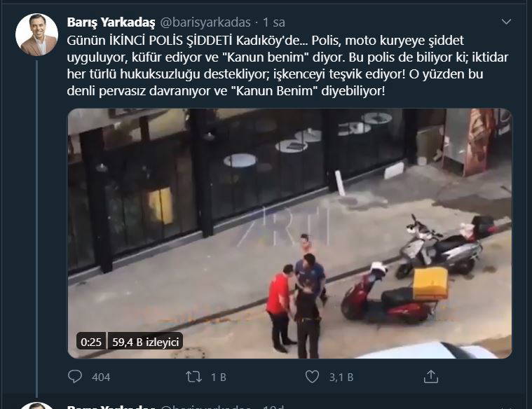Click the reply speech bubble icon
Screen dimensions: 532x409
74,377
